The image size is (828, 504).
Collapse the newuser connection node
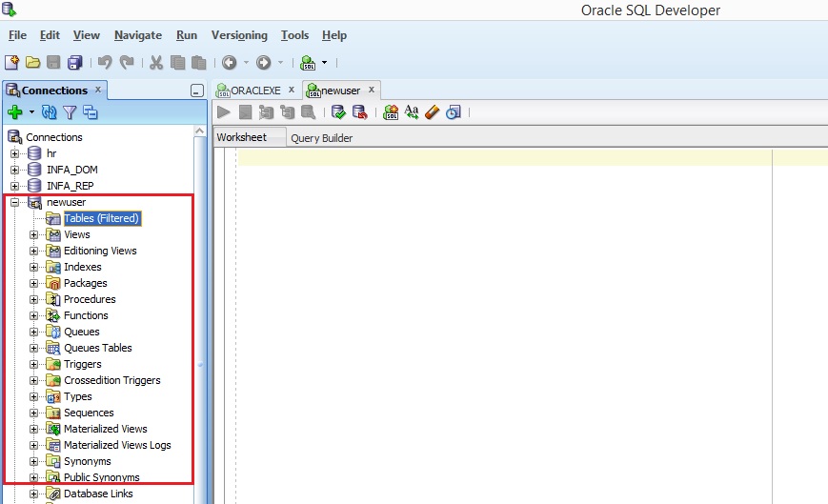15,202
